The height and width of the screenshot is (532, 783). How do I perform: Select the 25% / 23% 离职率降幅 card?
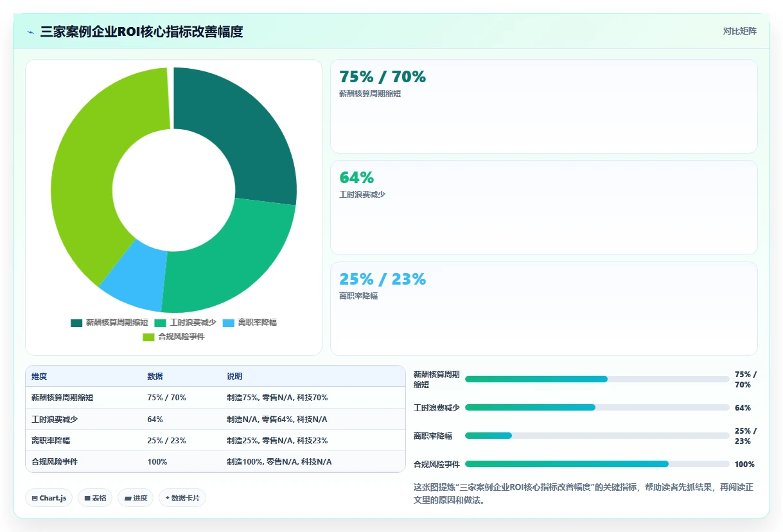[544, 308]
